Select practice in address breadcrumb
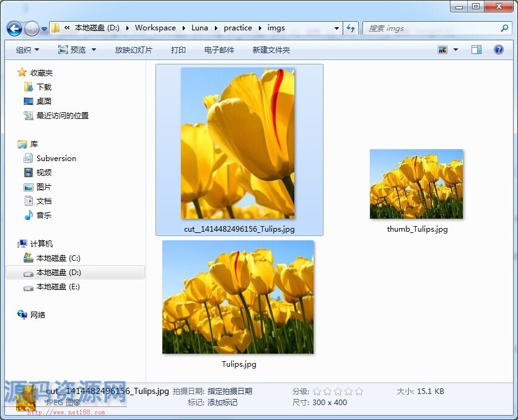The width and height of the screenshot is (518, 420). pos(238,28)
